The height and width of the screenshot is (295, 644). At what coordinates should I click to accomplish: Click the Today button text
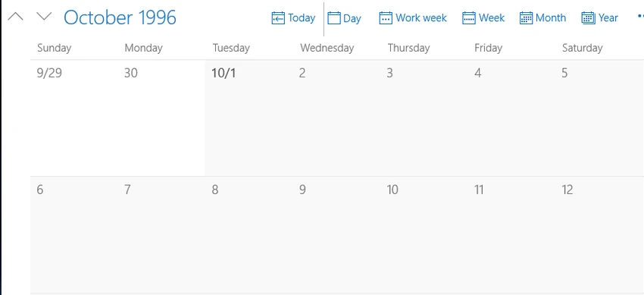(302, 18)
